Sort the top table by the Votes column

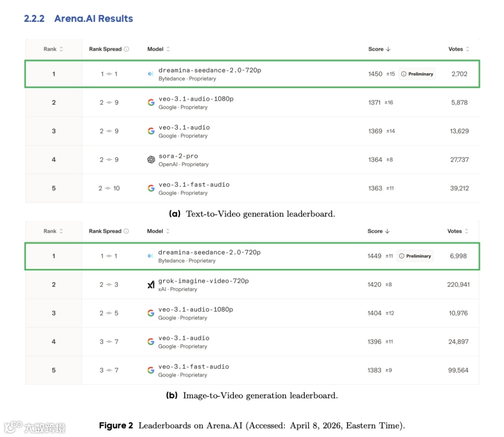[x=468, y=49]
